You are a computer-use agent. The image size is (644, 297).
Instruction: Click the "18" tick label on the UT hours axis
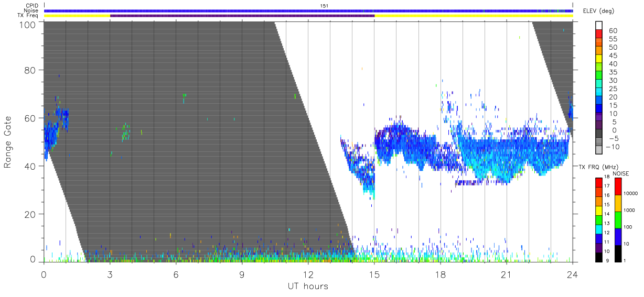tap(440, 273)
